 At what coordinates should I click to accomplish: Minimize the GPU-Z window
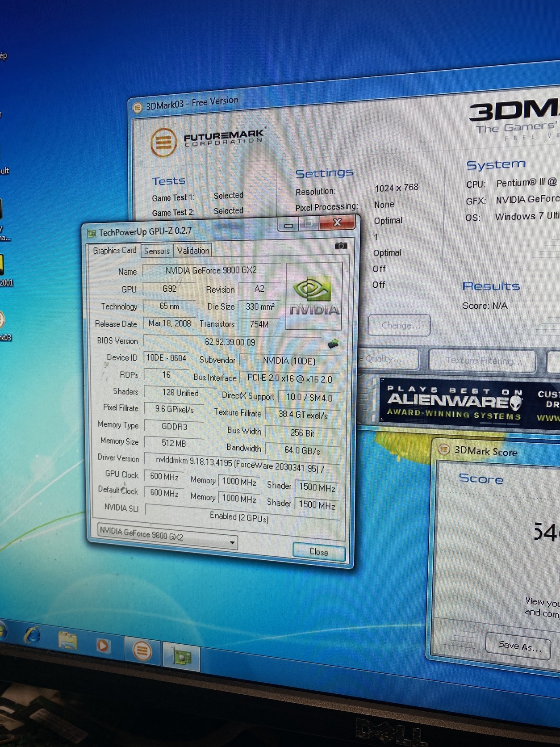pos(288,224)
